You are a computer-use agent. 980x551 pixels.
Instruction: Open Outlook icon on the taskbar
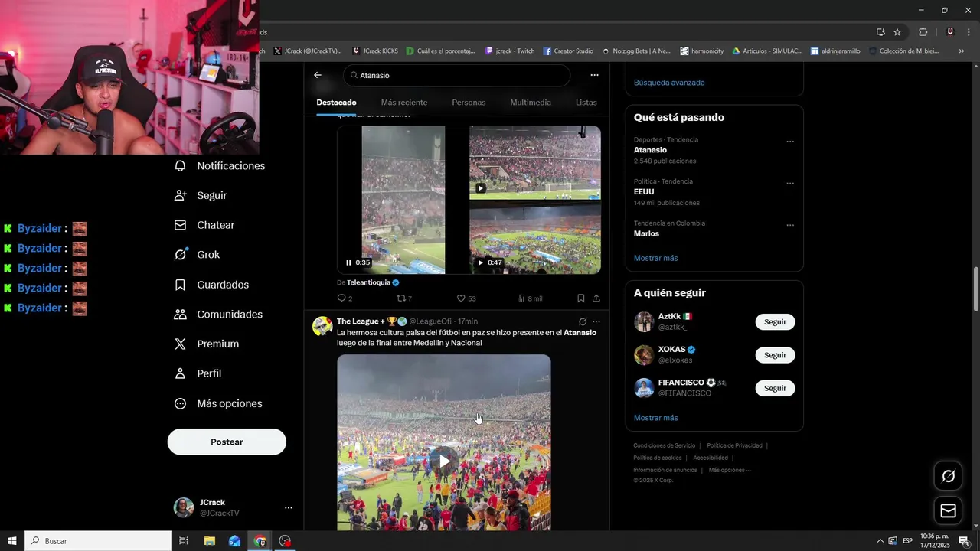[234, 541]
